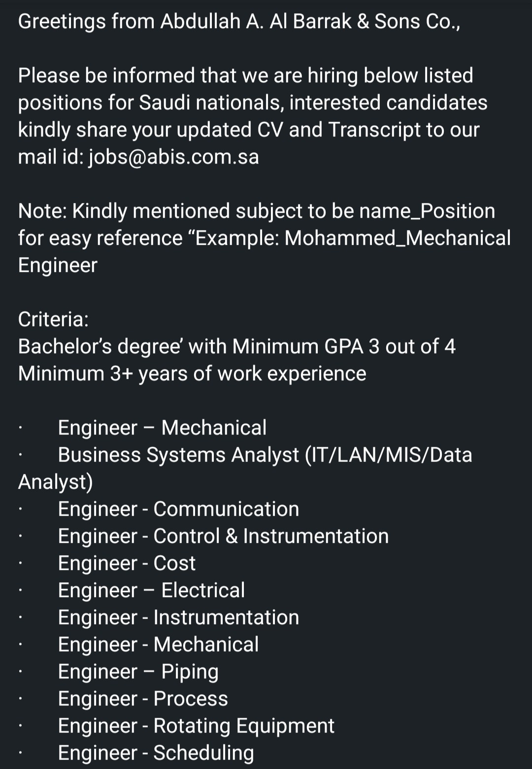Click the Engineer - Scheduling entry

(156, 753)
